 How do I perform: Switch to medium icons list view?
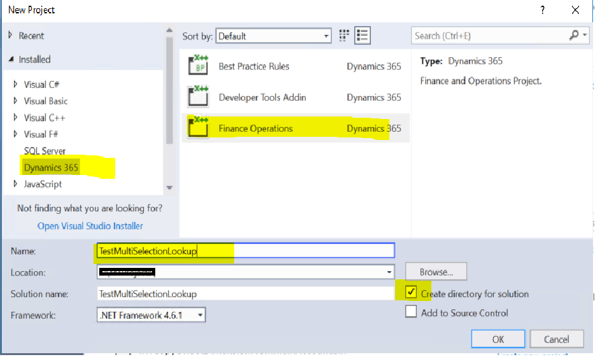pos(363,36)
